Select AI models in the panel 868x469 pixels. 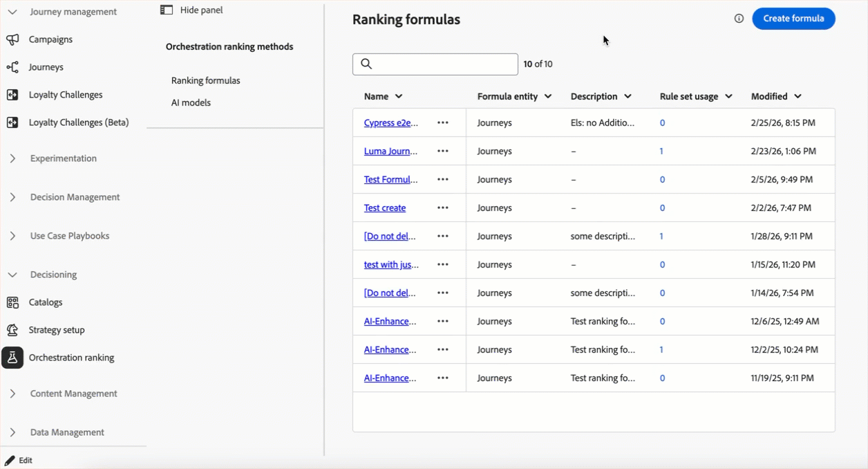[x=191, y=102]
